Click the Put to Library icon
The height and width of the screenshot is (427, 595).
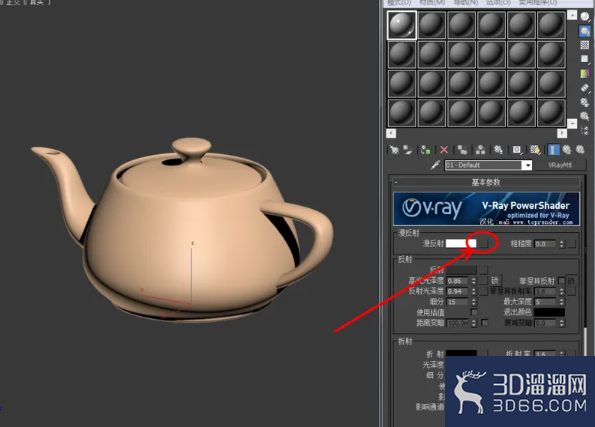point(498,150)
